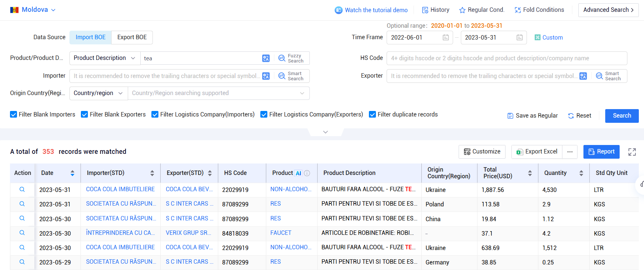Viewport: 644px width, 270px height.
Task: Click the fullscreen expand icon
Action: pos(632,152)
